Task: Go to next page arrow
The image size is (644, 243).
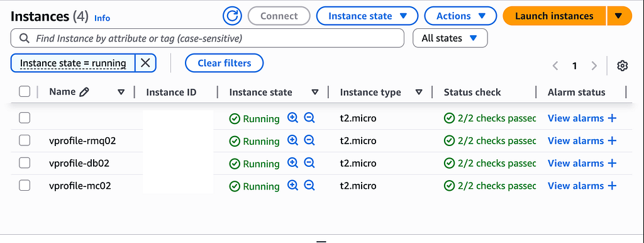Action: coord(594,66)
